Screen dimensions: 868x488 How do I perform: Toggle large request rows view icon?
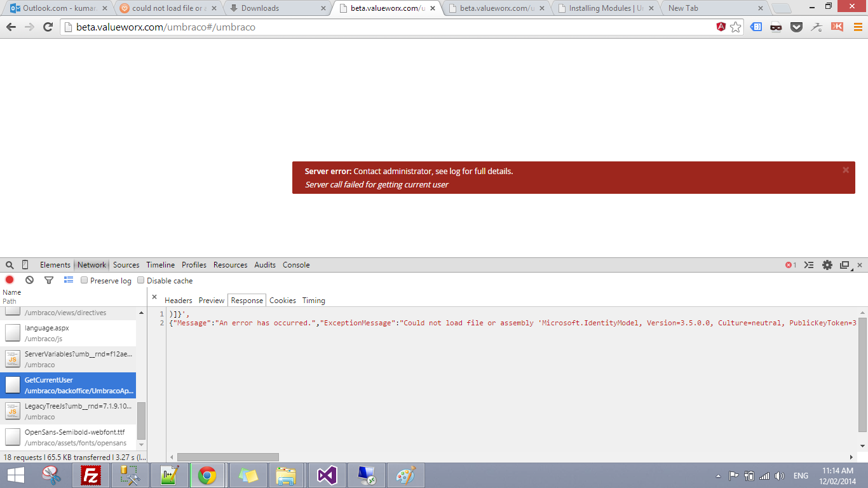[69, 280]
